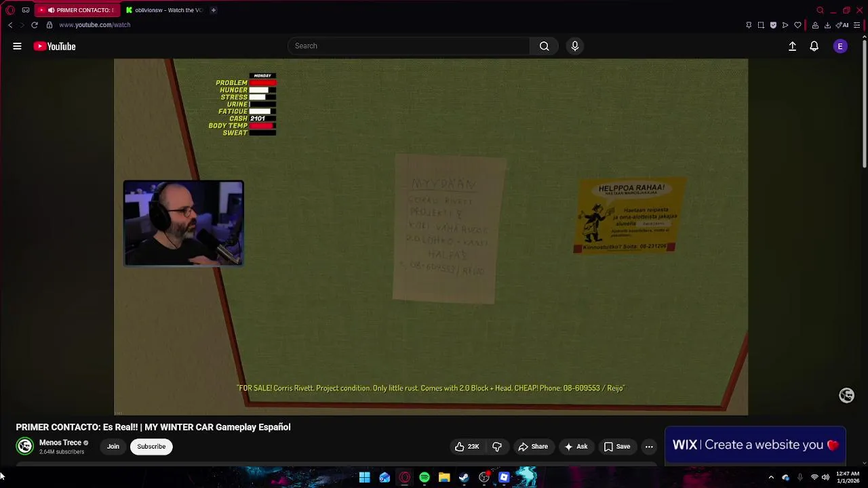868x488 pixels.
Task: Open Spotify from the taskbar
Action: point(425,477)
